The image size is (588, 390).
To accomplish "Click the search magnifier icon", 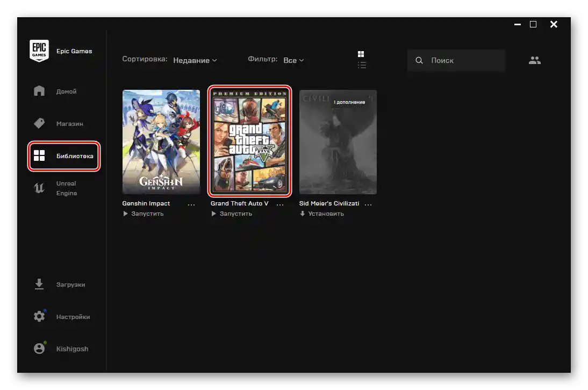I will coord(419,60).
